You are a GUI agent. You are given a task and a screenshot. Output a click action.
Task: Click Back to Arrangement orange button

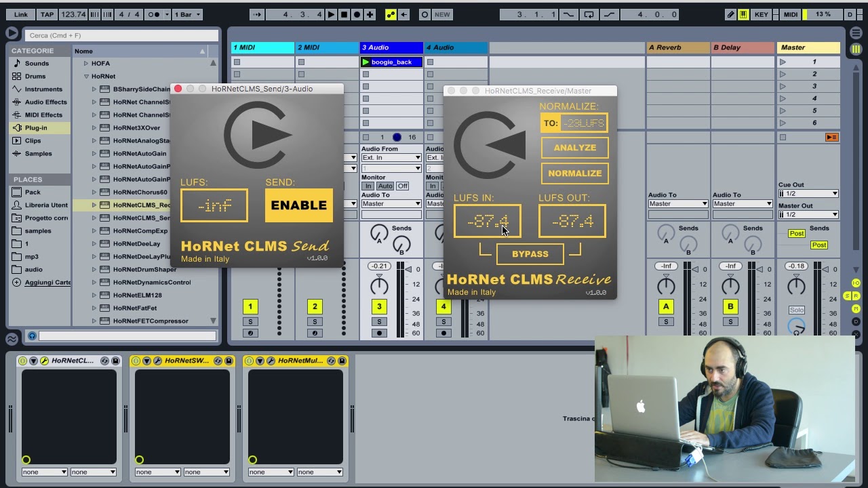pyautogui.click(x=831, y=137)
